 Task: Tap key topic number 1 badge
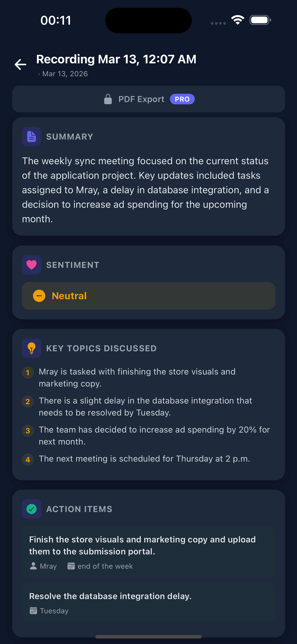click(x=28, y=372)
